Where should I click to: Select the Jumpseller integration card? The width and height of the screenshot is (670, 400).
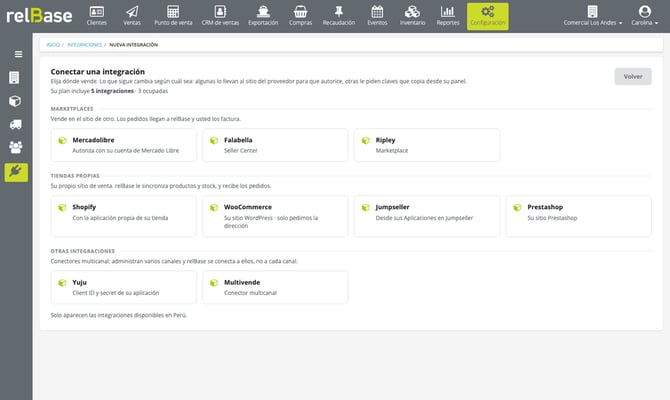(427, 216)
